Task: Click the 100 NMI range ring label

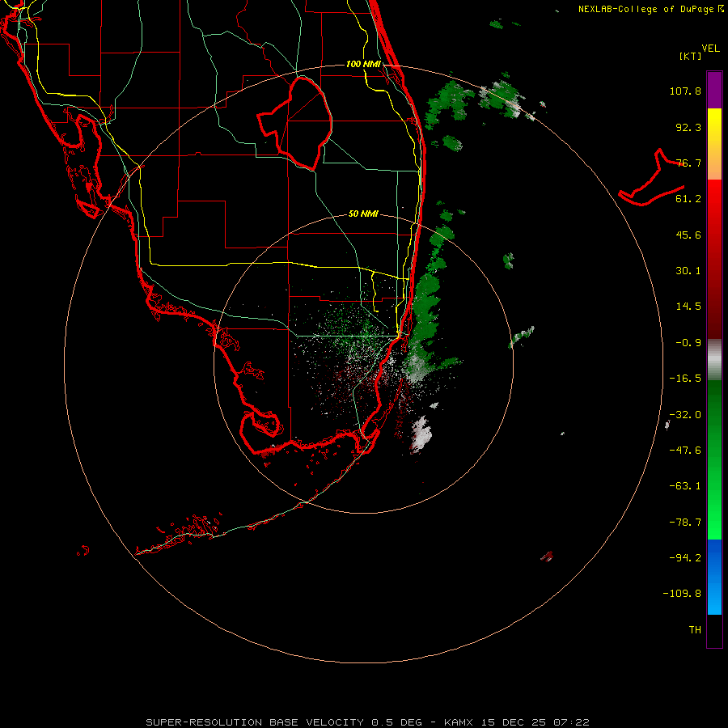Action: (x=363, y=64)
